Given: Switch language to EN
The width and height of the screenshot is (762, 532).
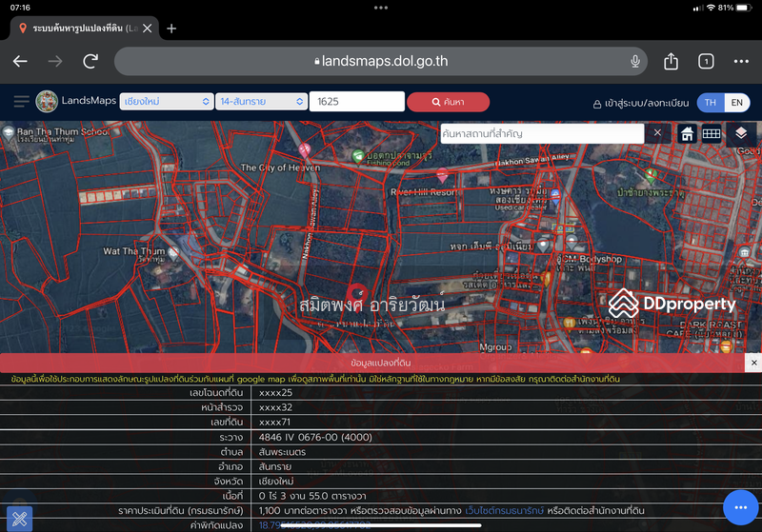Looking at the screenshot, I should point(736,103).
